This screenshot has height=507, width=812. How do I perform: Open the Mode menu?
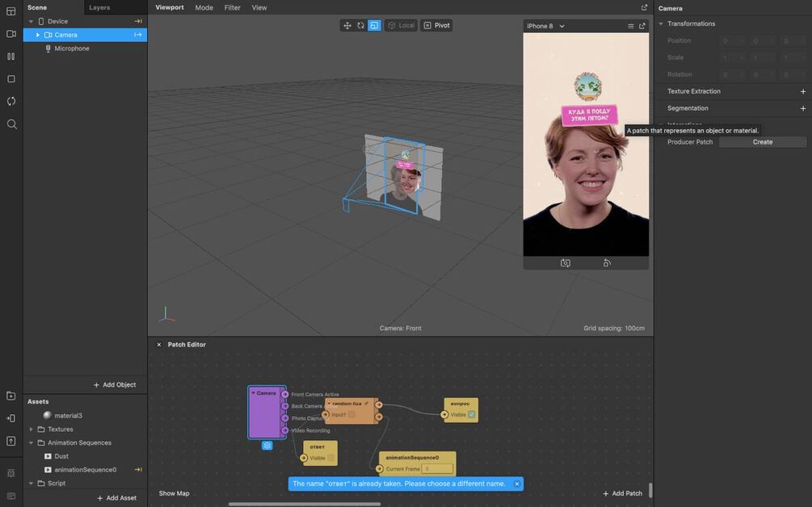[204, 7]
